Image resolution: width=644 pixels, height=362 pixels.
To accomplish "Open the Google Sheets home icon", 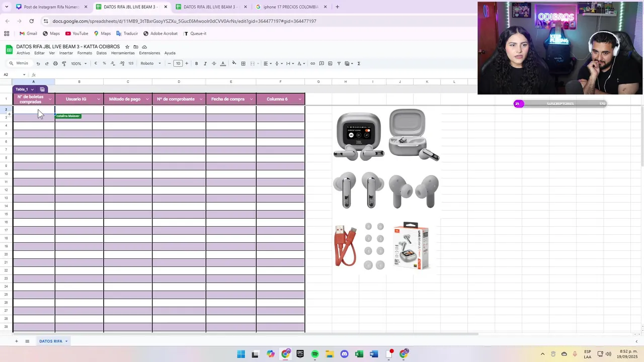I will 9,49.
